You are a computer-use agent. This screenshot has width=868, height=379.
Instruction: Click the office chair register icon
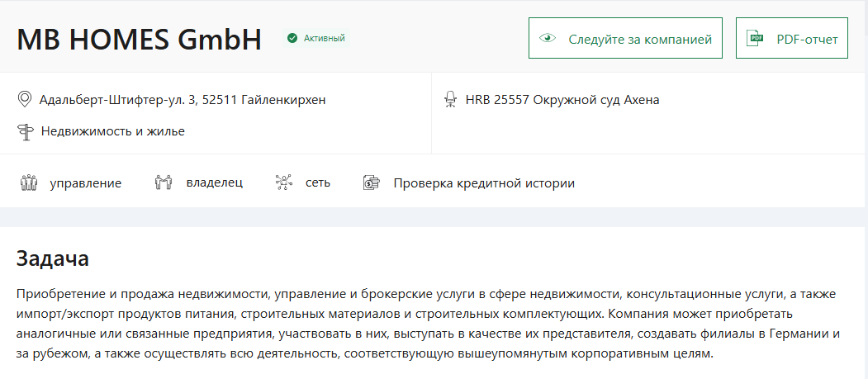pyautogui.click(x=451, y=100)
